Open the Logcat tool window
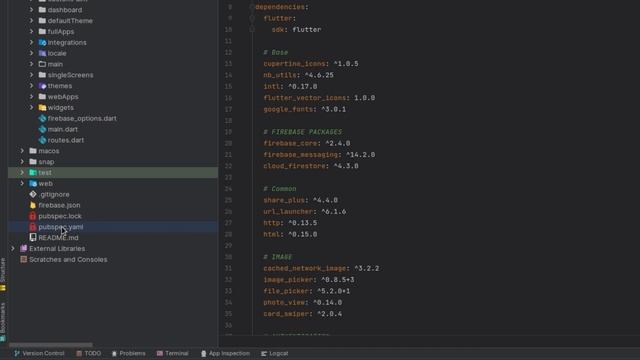640x360 pixels. click(x=275, y=353)
